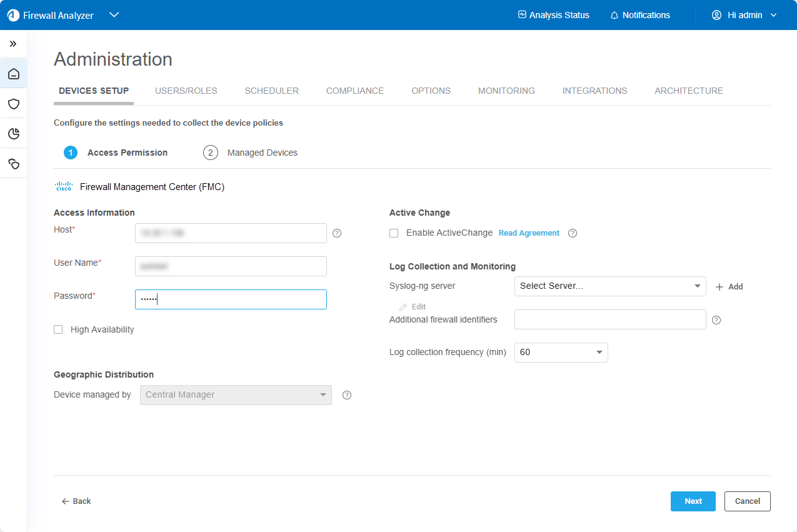This screenshot has width=797, height=532.
Task: Click help icon for Additional firewall identifiers
Action: [x=716, y=320]
